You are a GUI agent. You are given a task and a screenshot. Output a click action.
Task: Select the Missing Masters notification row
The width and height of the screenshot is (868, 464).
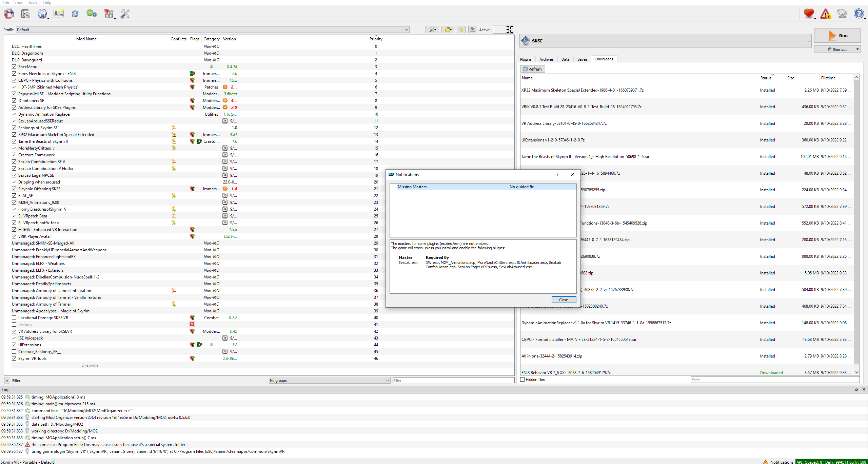pos(483,187)
